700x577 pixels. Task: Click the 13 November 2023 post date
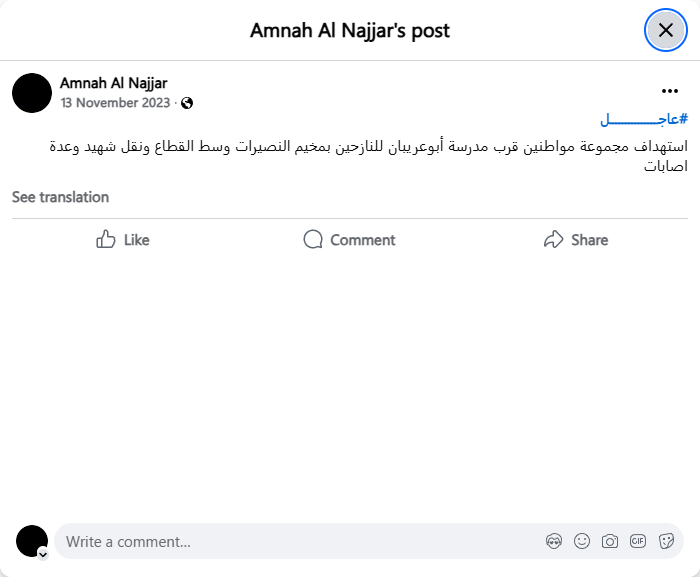(x=115, y=103)
